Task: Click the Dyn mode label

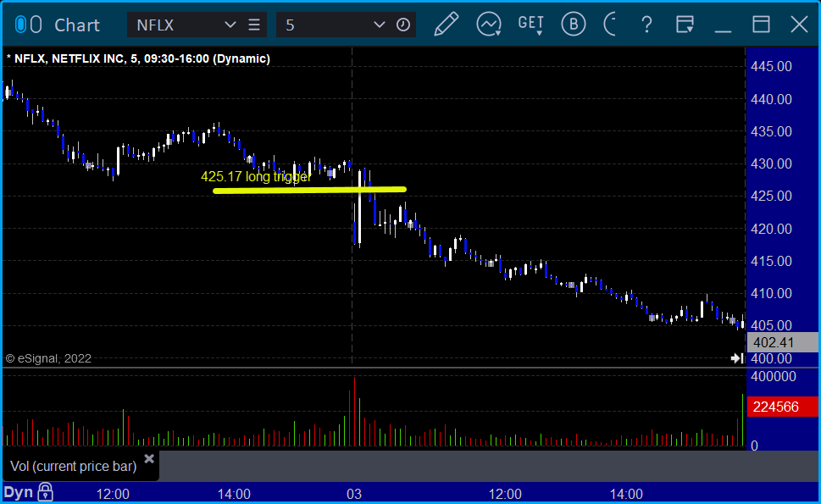Action: click(19, 492)
